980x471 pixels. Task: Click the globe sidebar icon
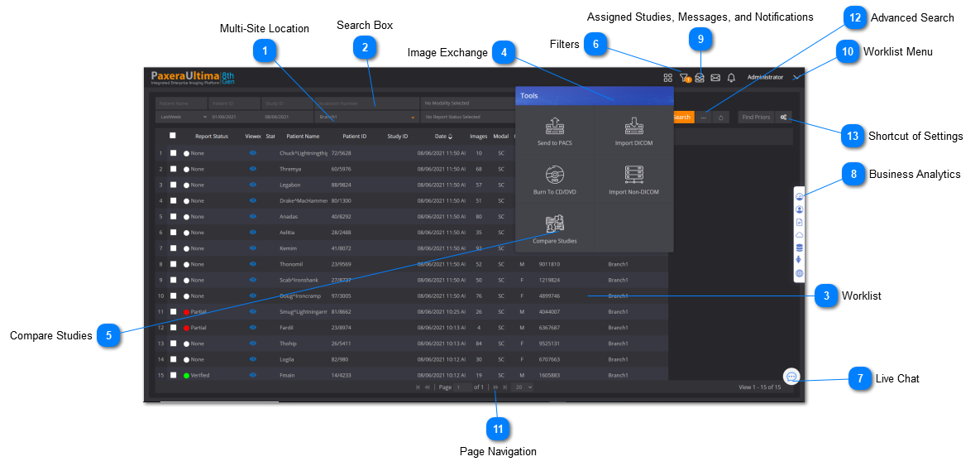[800, 273]
